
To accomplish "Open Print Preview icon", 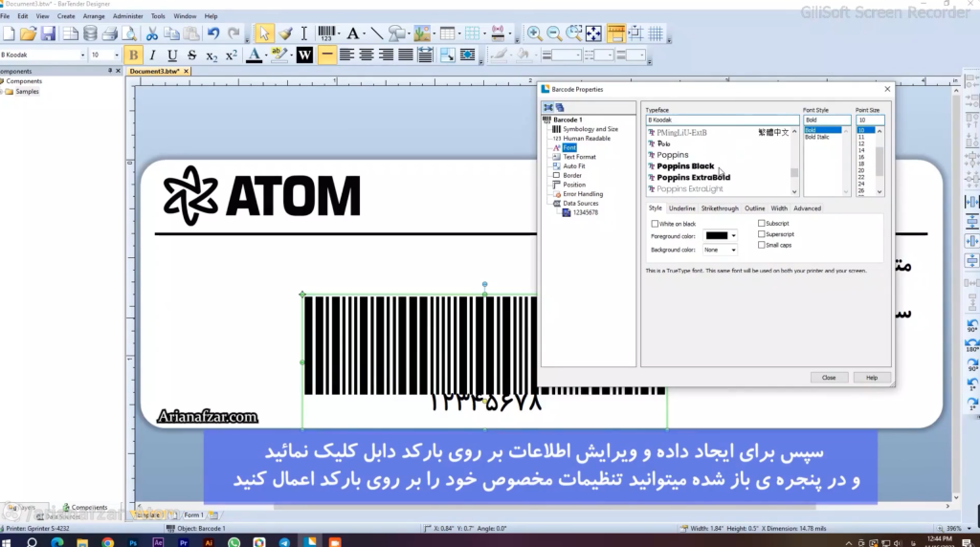I will (129, 33).
